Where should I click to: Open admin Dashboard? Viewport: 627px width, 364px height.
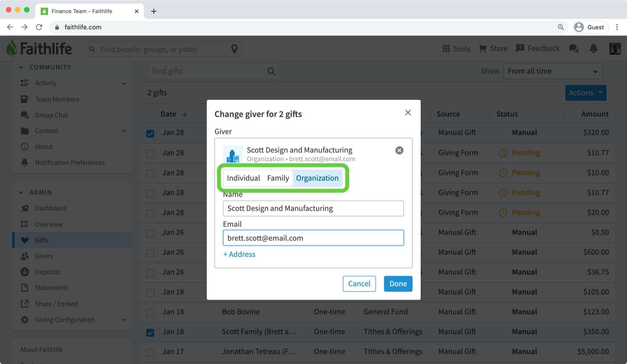click(x=51, y=208)
